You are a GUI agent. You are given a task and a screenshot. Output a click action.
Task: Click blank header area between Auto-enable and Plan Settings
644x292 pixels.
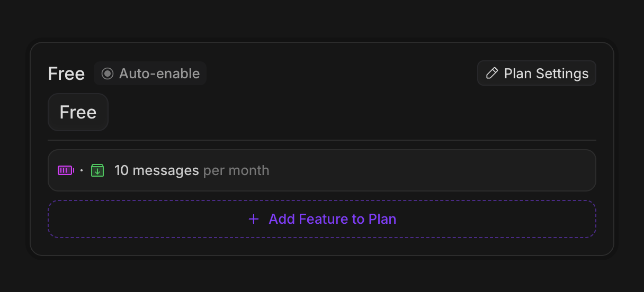pos(339,74)
